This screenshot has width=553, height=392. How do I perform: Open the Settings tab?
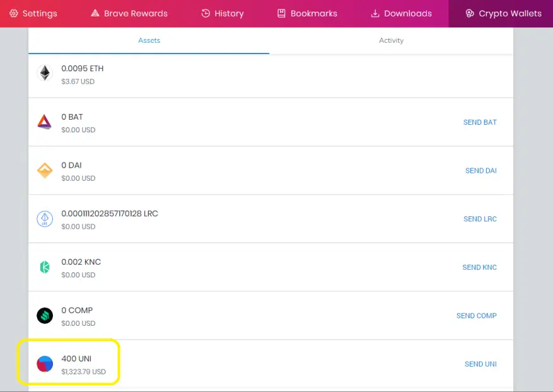(x=33, y=13)
